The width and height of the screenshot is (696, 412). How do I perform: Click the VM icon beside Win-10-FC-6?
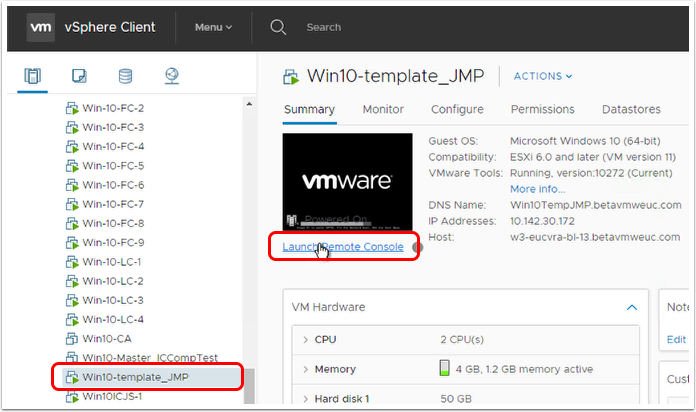(x=72, y=185)
